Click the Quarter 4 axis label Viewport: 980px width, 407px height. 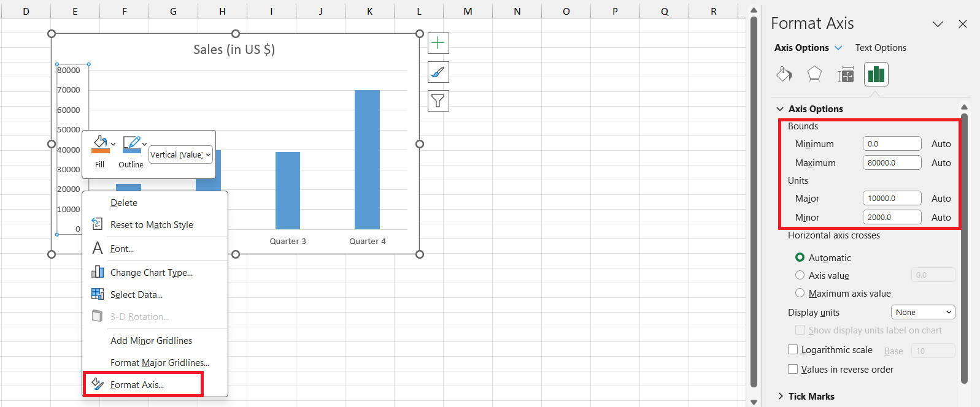[x=368, y=242]
